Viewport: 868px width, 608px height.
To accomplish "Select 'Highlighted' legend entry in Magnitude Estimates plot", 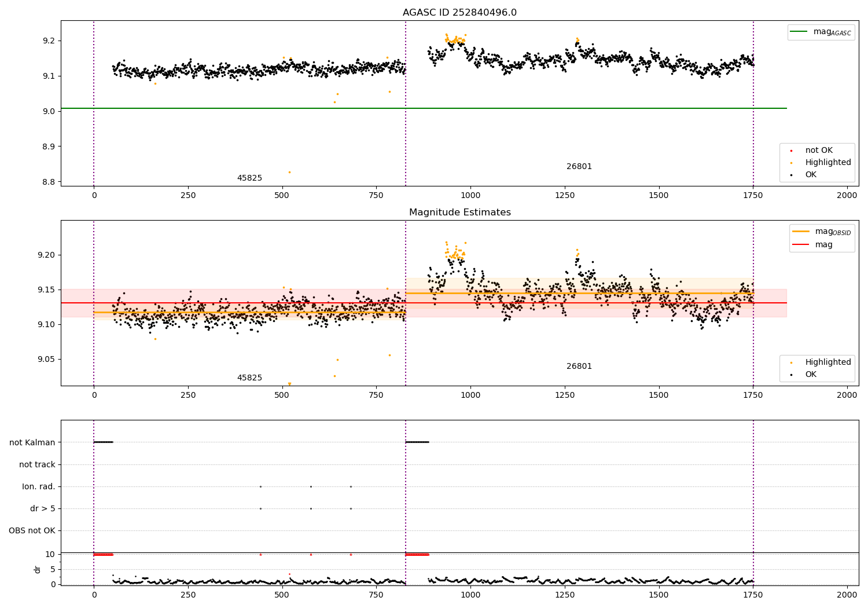I will [828, 362].
